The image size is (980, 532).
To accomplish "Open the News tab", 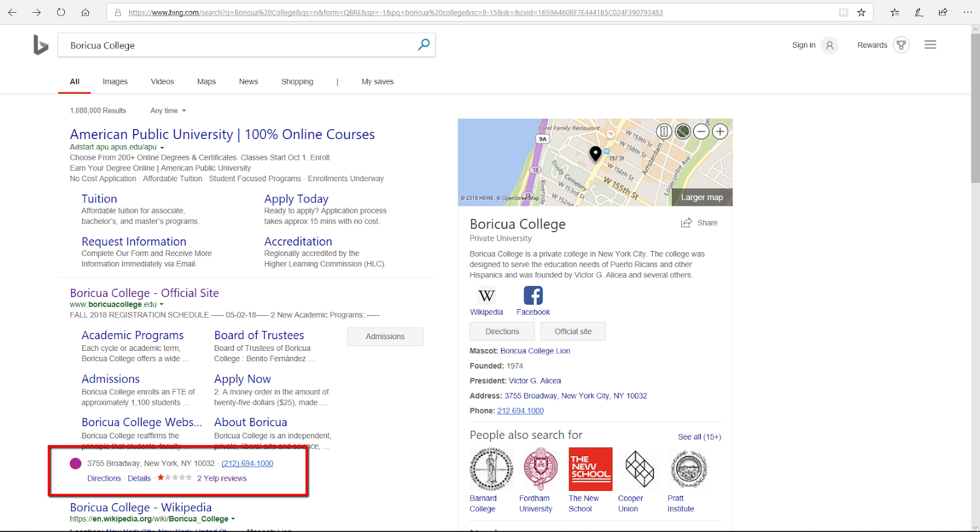I will [249, 81].
